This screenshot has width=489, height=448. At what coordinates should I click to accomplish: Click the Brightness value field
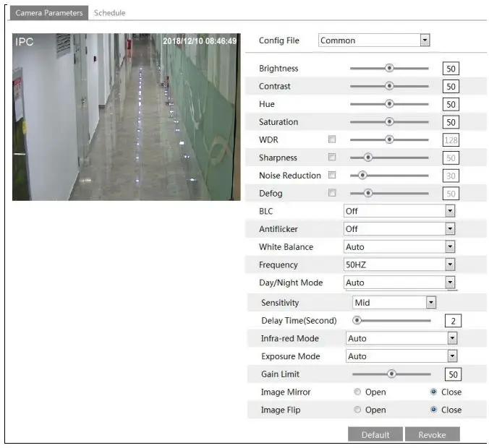[451, 69]
